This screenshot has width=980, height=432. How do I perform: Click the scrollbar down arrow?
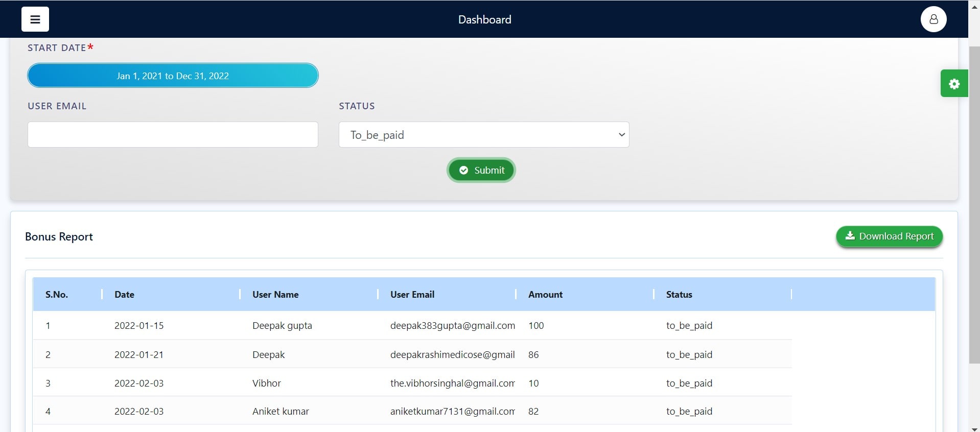tap(974, 428)
